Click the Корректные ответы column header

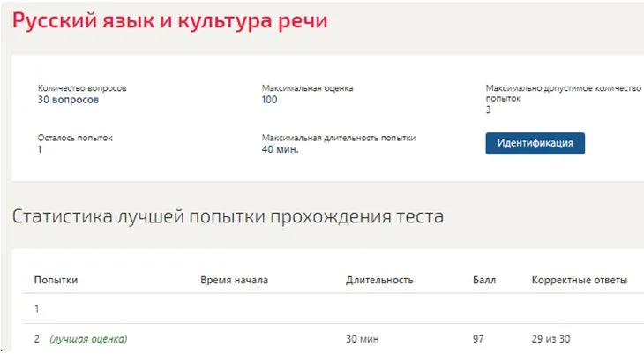click(x=579, y=280)
